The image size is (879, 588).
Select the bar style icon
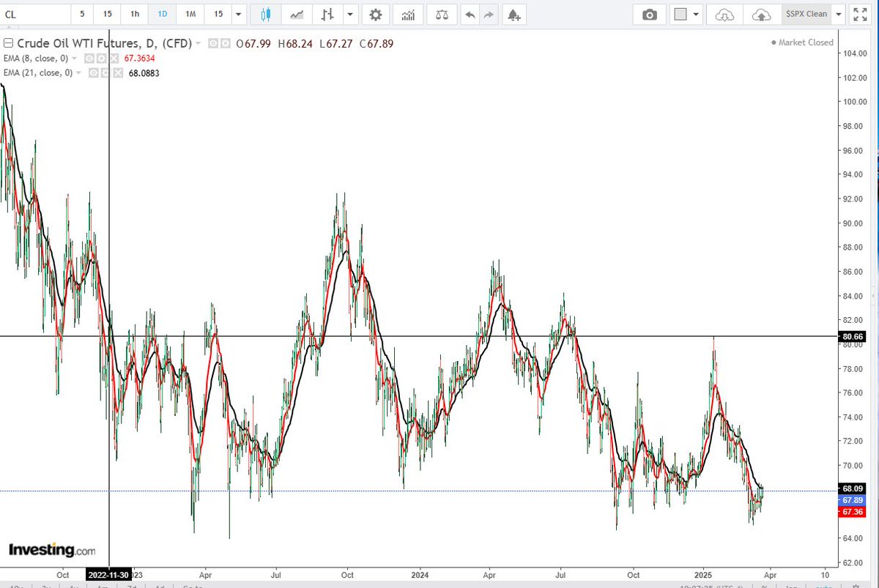[x=328, y=14]
